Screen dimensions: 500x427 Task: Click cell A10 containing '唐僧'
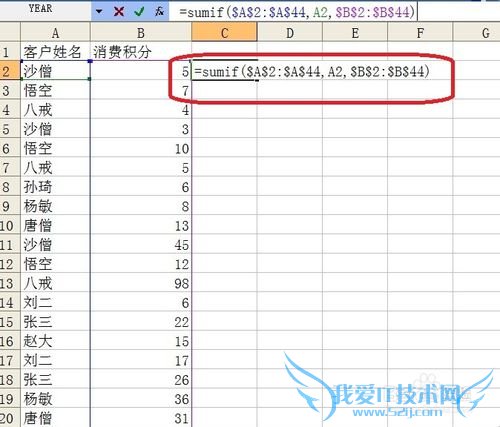point(55,226)
